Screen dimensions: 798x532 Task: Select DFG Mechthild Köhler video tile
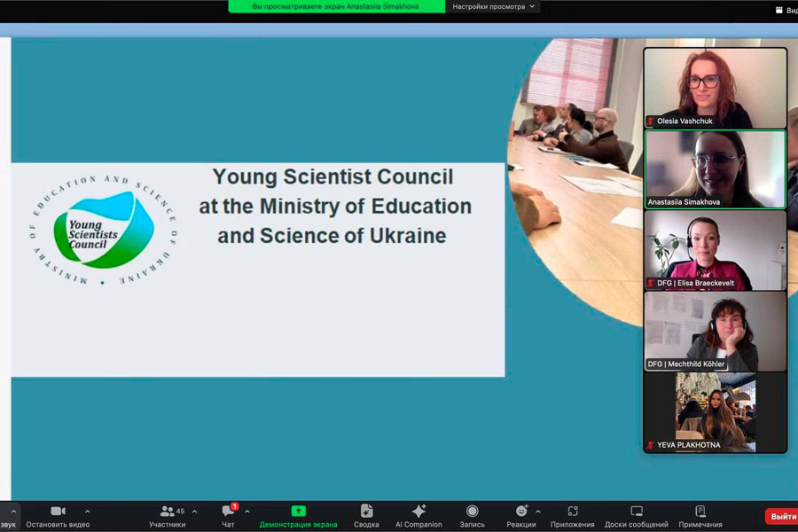point(715,332)
